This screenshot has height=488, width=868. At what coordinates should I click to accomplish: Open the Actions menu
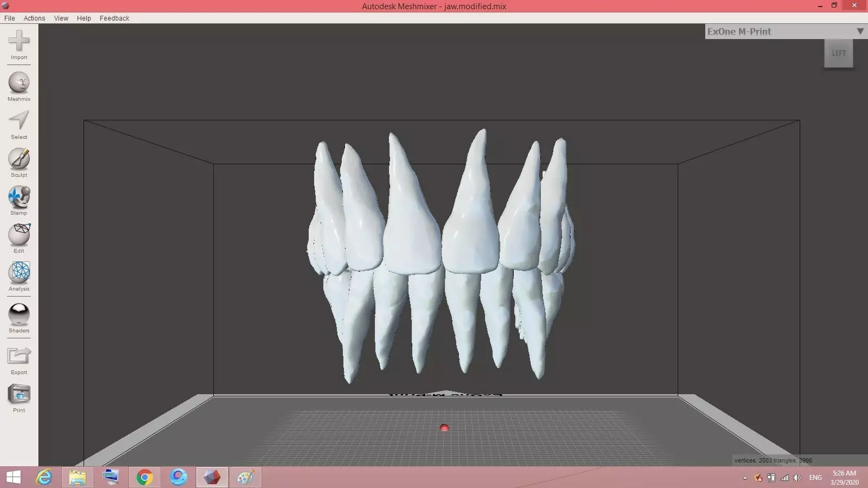pos(34,18)
